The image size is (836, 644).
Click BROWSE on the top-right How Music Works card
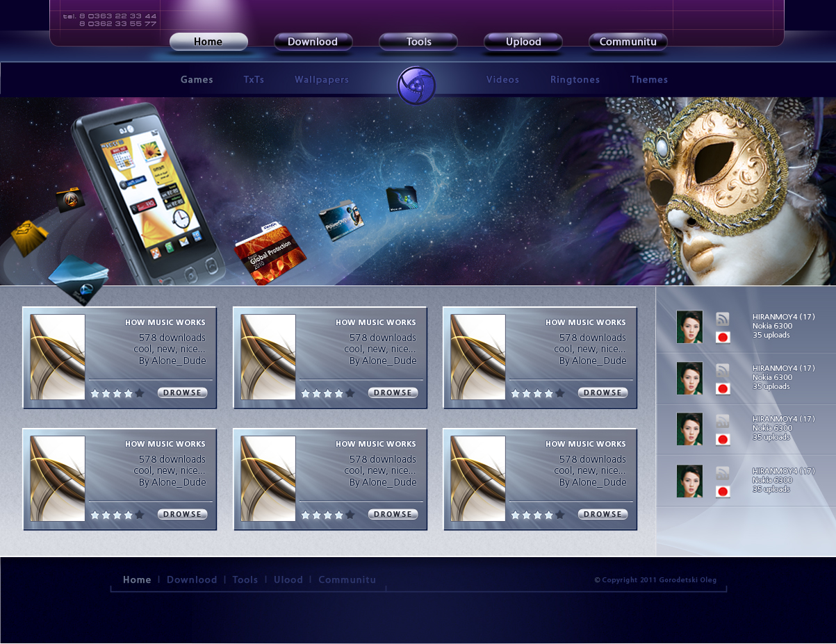tap(603, 393)
